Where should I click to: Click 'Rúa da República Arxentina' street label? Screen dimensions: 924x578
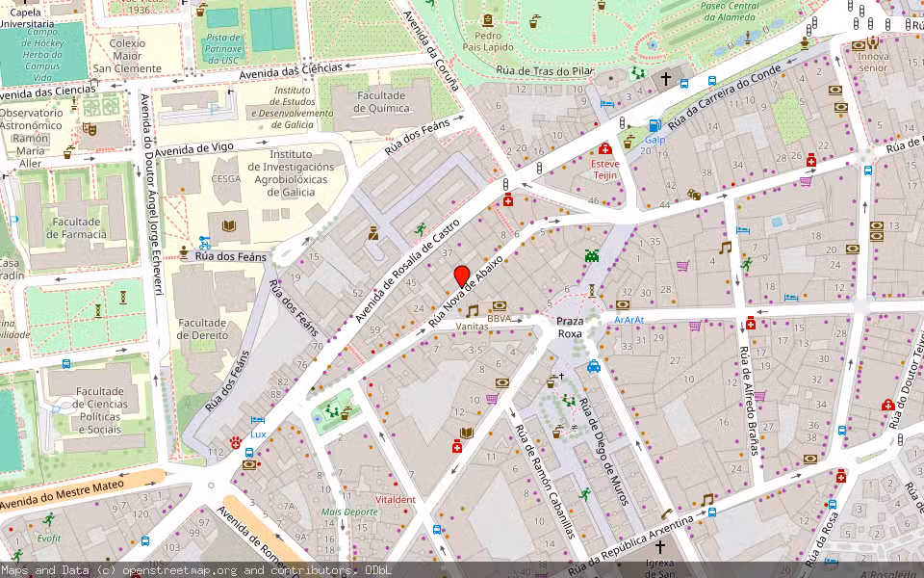(630, 545)
